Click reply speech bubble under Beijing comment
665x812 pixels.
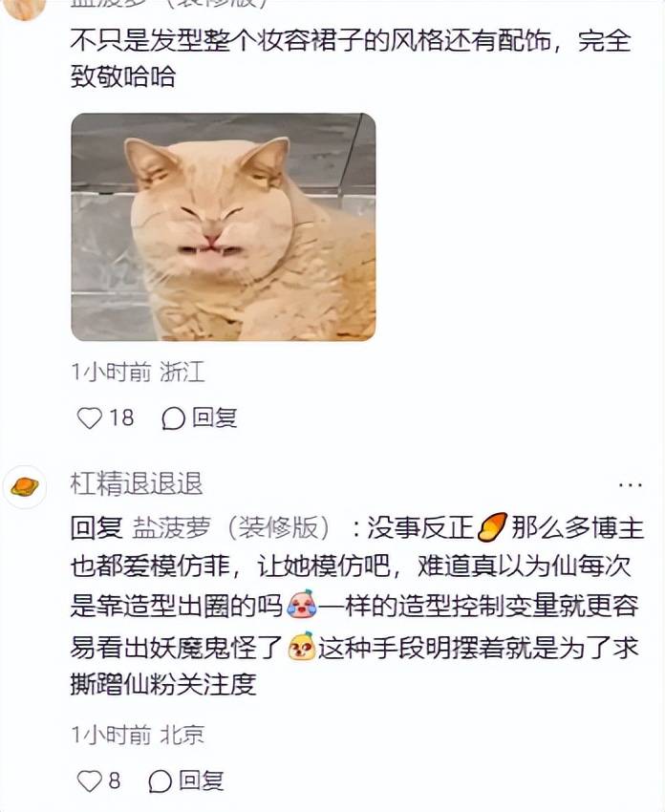(160, 780)
